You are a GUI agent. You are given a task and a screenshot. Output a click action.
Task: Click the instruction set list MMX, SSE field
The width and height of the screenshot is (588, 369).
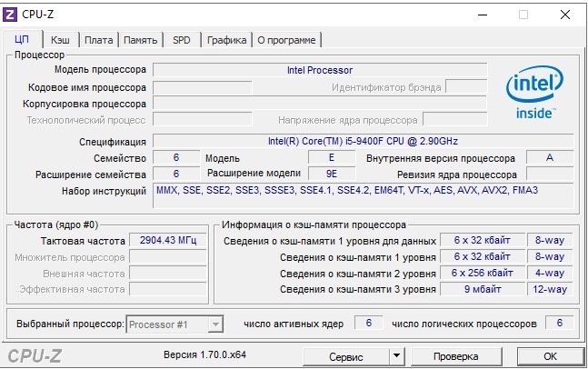click(363, 195)
